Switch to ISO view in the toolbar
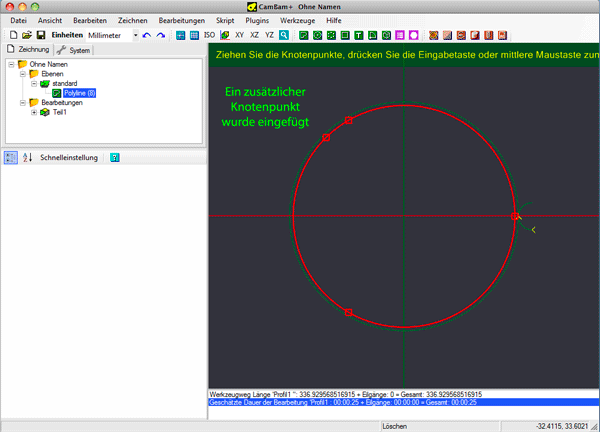This screenshot has height=432, width=600. [x=209, y=35]
